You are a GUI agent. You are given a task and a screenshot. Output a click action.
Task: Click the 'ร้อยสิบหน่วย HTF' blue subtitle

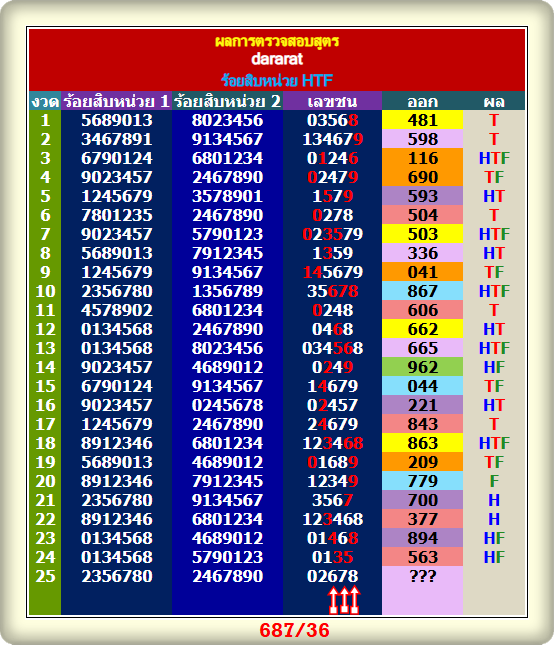coord(277,81)
